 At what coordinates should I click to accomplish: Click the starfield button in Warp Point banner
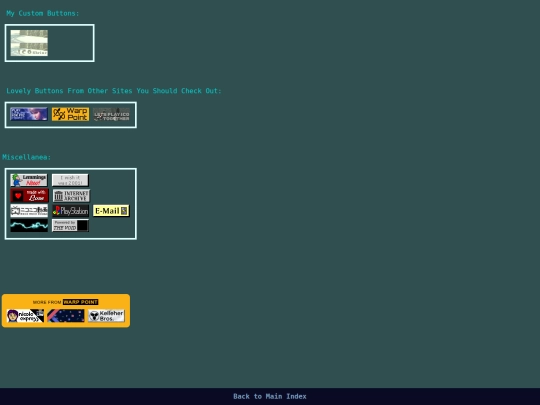point(66,316)
